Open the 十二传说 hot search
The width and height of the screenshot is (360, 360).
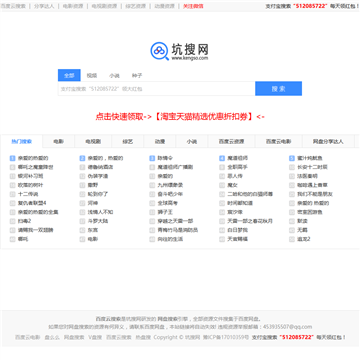pos(28,194)
